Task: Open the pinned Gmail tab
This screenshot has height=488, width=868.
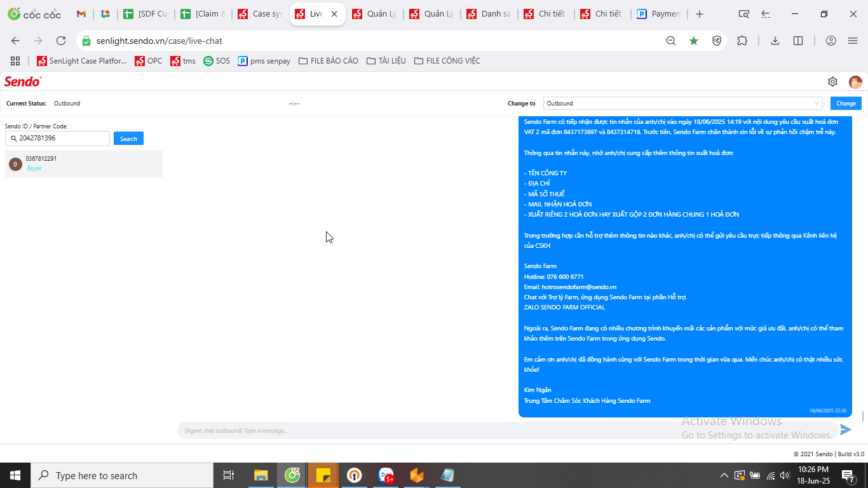Action: 81,14
